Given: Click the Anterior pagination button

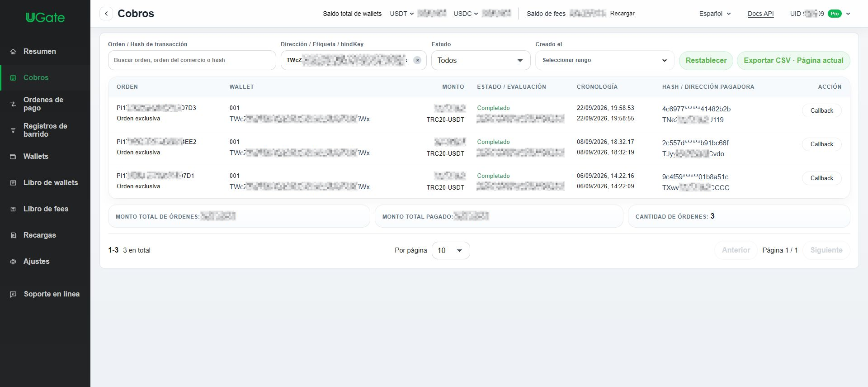Looking at the screenshot, I should click(x=736, y=250).
